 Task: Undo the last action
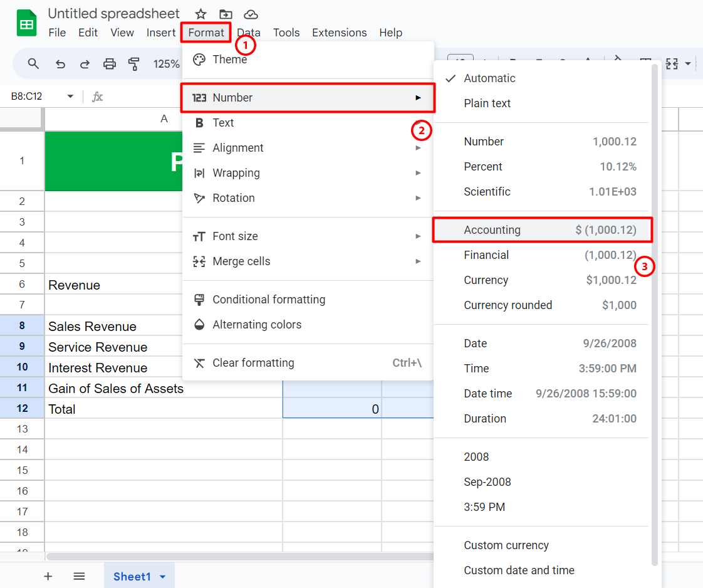coord(60,64)
